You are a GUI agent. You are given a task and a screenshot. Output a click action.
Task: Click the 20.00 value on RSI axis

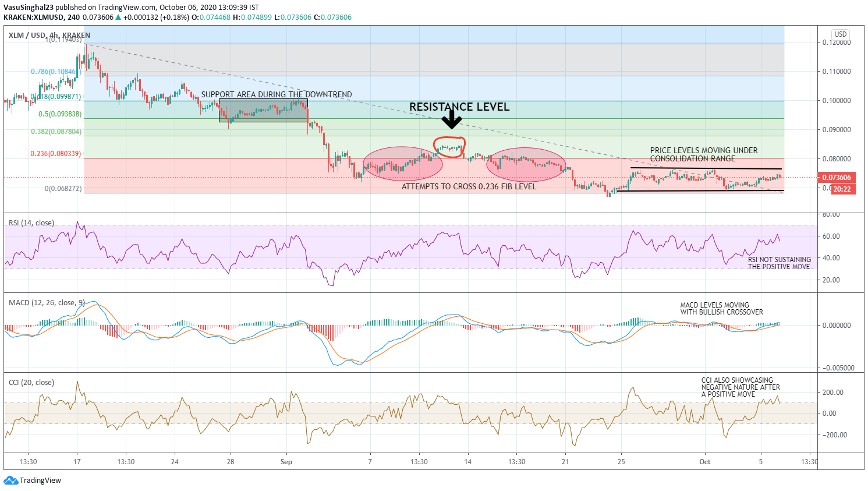[x=831, y=280]
